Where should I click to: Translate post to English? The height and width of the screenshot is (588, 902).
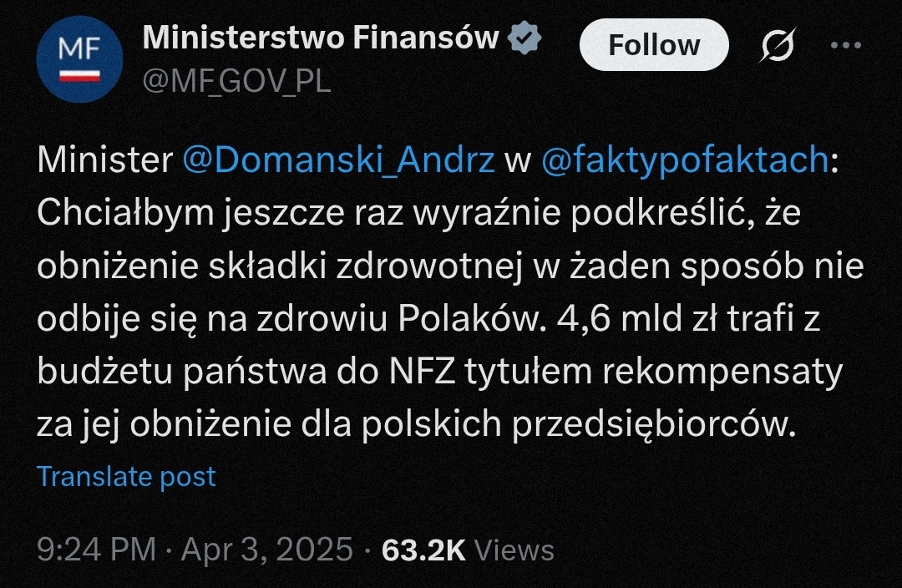[126, 476]
